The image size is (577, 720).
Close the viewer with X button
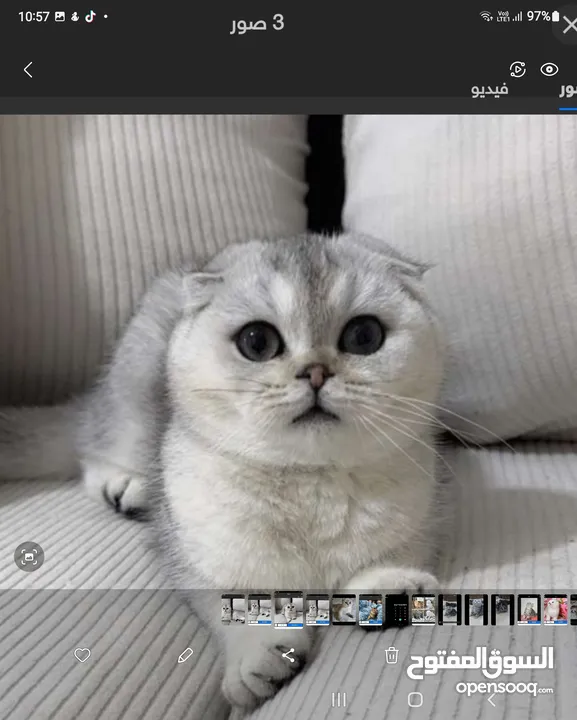click(x=570, y=25)
